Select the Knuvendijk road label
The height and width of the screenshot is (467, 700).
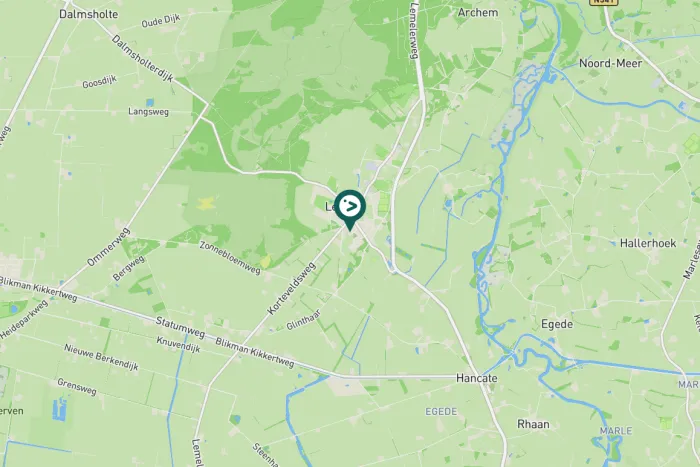tap(178, 344)
